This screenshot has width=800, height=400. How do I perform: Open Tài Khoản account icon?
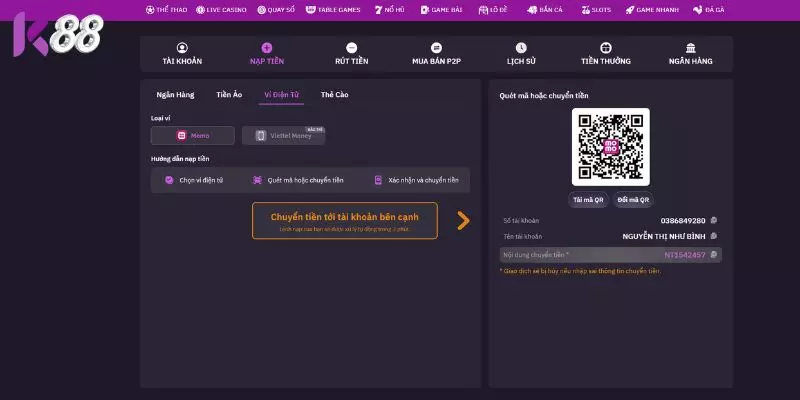point(182,48)
